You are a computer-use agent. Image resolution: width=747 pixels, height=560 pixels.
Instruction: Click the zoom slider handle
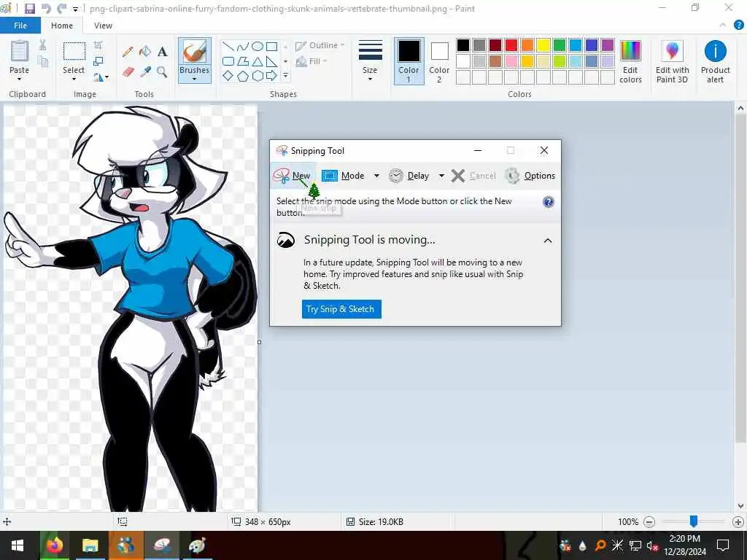[694, 521]
